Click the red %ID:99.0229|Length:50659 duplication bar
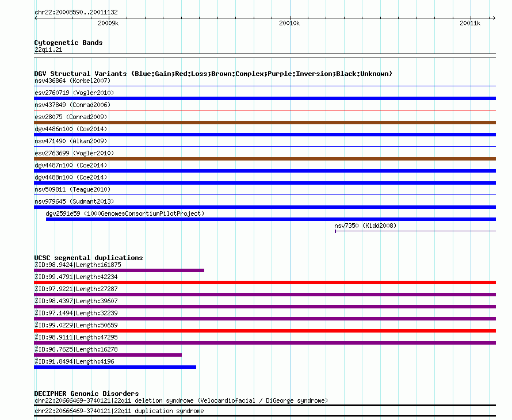This screenshot has width=512, height=420. point(265,331)
